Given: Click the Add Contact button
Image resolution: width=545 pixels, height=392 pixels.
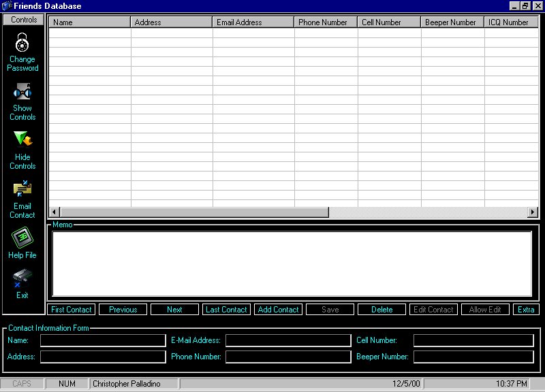Looking at the screenshot, I should 278,310.
